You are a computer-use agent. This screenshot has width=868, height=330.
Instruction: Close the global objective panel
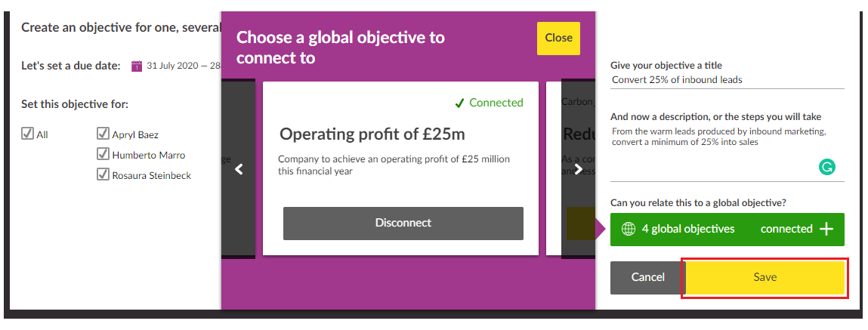click(x=558, y=38)
